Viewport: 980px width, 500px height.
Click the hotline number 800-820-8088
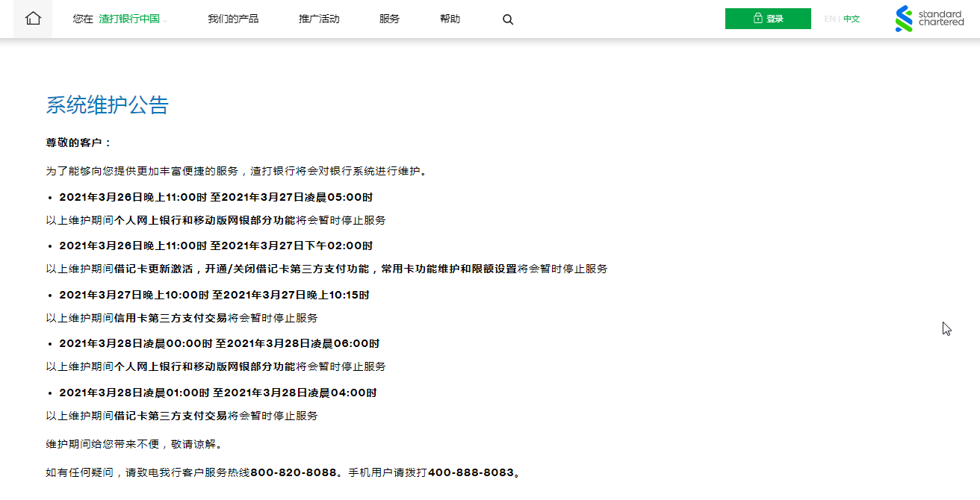click(294, 472)
